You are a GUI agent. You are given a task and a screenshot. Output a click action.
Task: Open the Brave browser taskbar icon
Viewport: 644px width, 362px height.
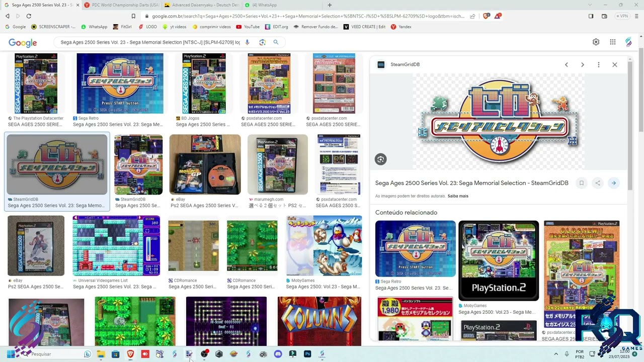(x=131, y=354)
